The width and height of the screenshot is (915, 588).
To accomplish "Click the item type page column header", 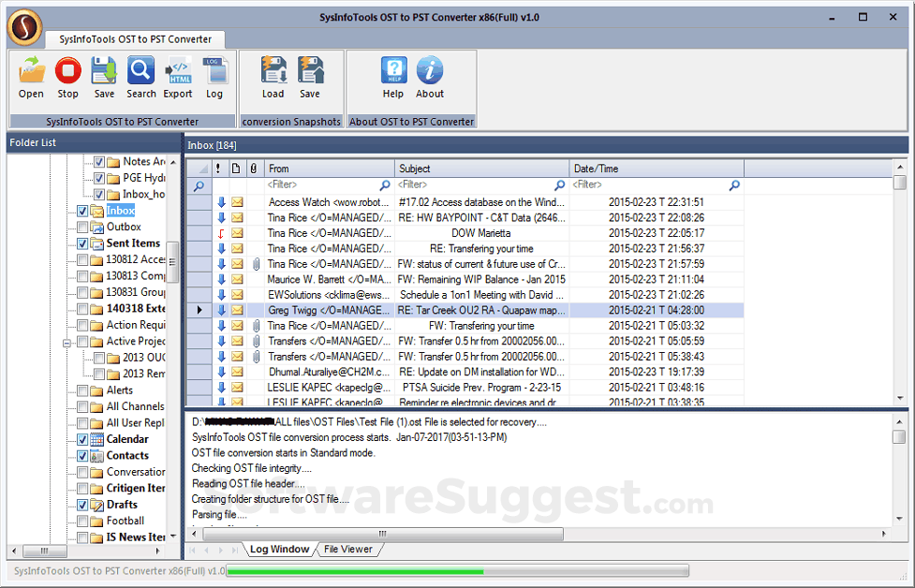I will 236,169.
